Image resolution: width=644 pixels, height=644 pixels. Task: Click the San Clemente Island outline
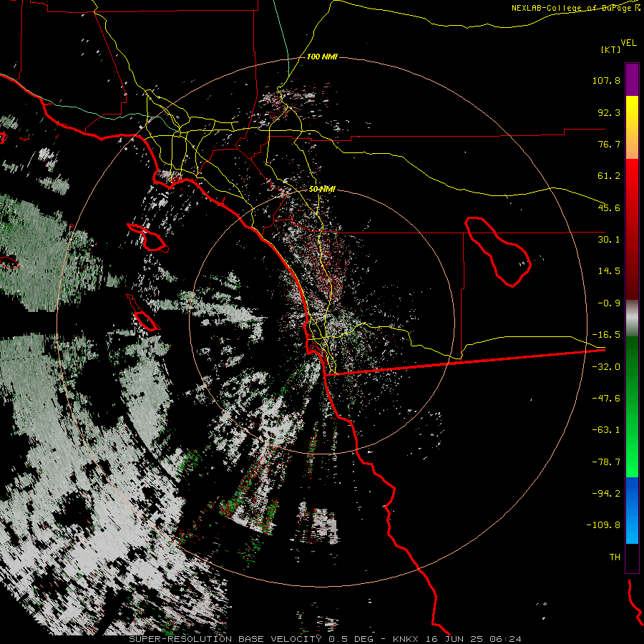143,313
